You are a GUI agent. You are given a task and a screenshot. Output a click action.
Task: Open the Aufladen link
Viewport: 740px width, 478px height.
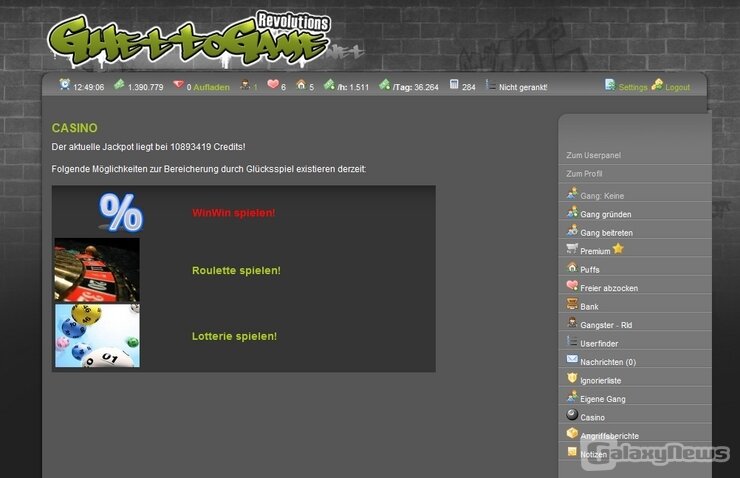coord(211,87)
